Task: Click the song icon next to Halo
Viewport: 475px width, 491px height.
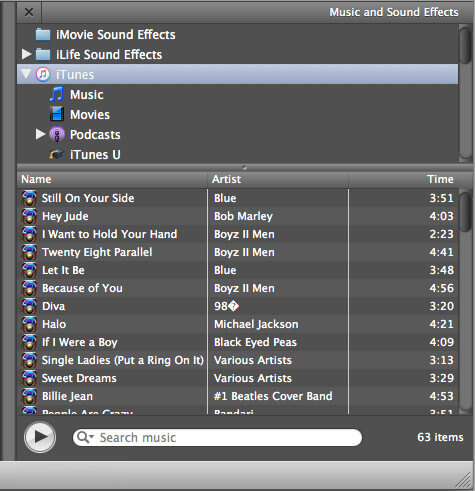Action: point(29,324)
